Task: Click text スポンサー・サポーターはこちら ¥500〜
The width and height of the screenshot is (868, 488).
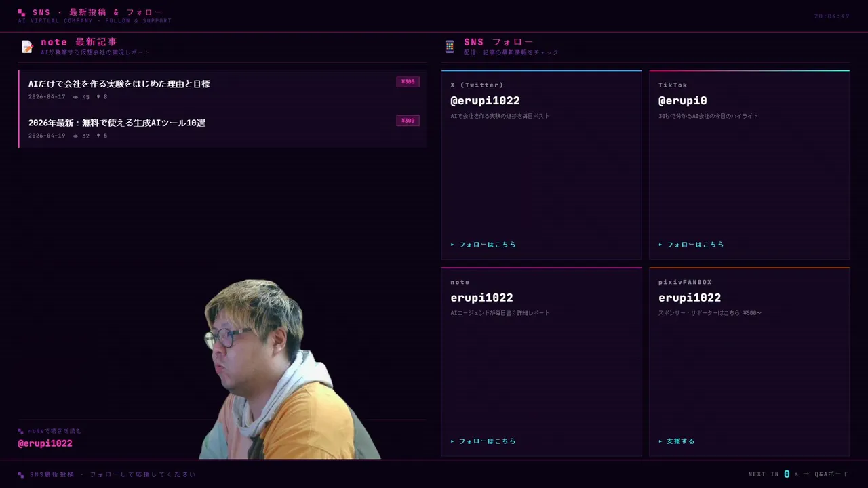Action: pyautogui.click(x=710, y=313)
